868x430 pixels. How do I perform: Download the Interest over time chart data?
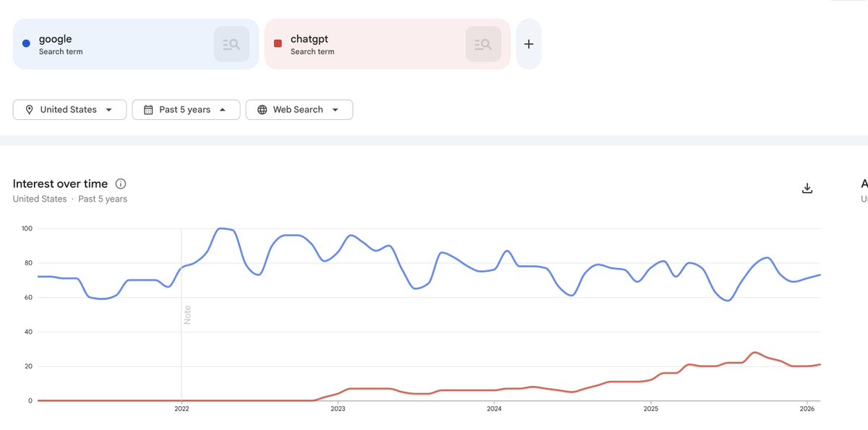808,189
